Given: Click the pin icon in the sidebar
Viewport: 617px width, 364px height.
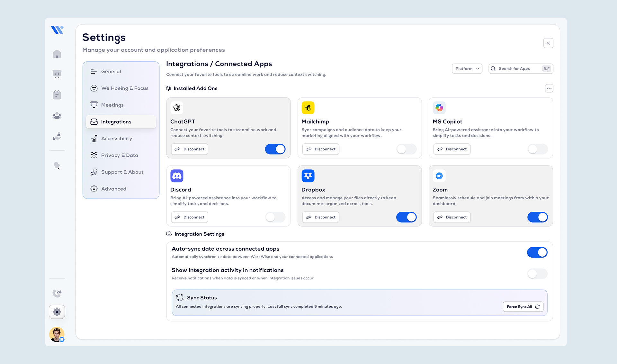Looking at the screenshot, I should [57, 165].
